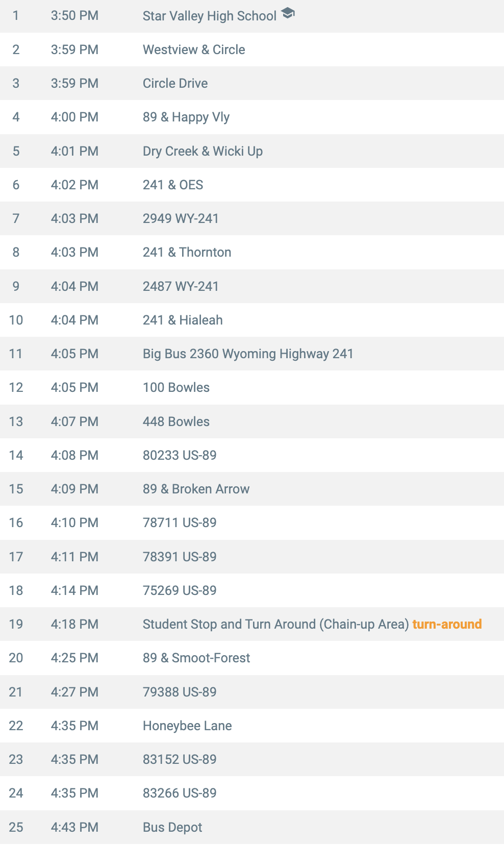Select Star Valley High School stop
The height and width of the screenshot is (845, 504).
[210, 16]
